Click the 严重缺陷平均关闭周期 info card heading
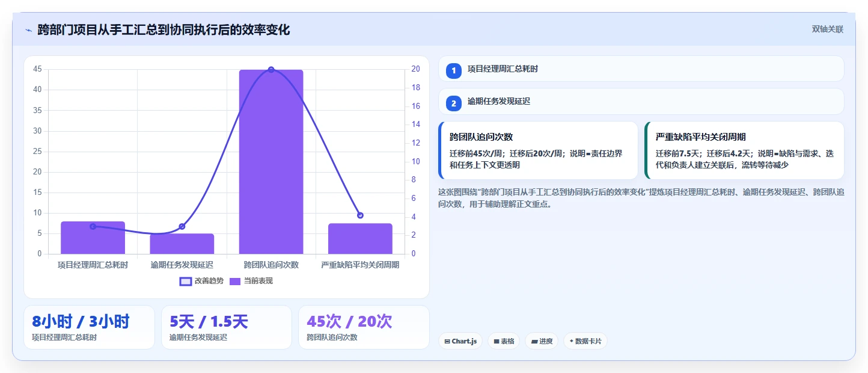The image size is (868, 373). click(x=700, y=137)
